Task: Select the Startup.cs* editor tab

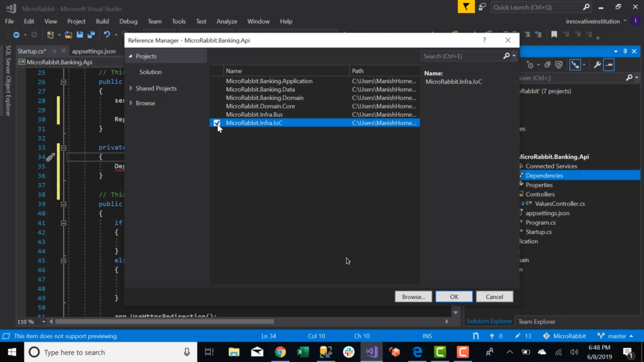Action: 32,51
